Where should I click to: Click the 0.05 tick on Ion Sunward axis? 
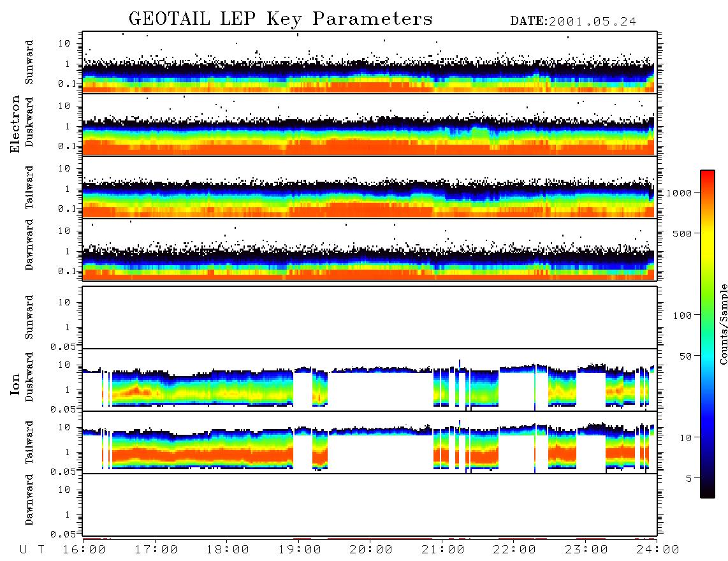click(x=62, y=346)
